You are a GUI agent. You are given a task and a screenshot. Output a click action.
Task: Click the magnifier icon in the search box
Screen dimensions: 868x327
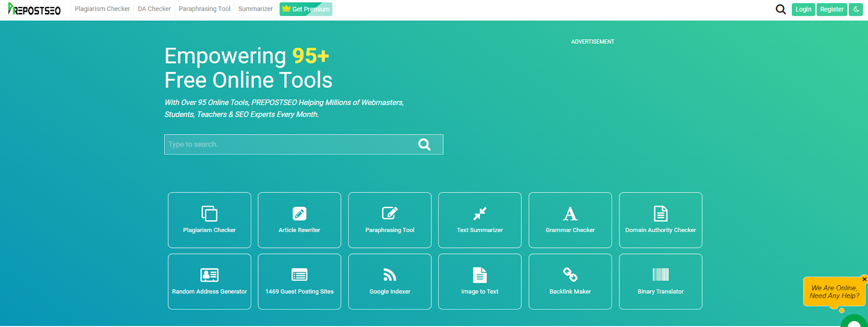coord(425,144)
